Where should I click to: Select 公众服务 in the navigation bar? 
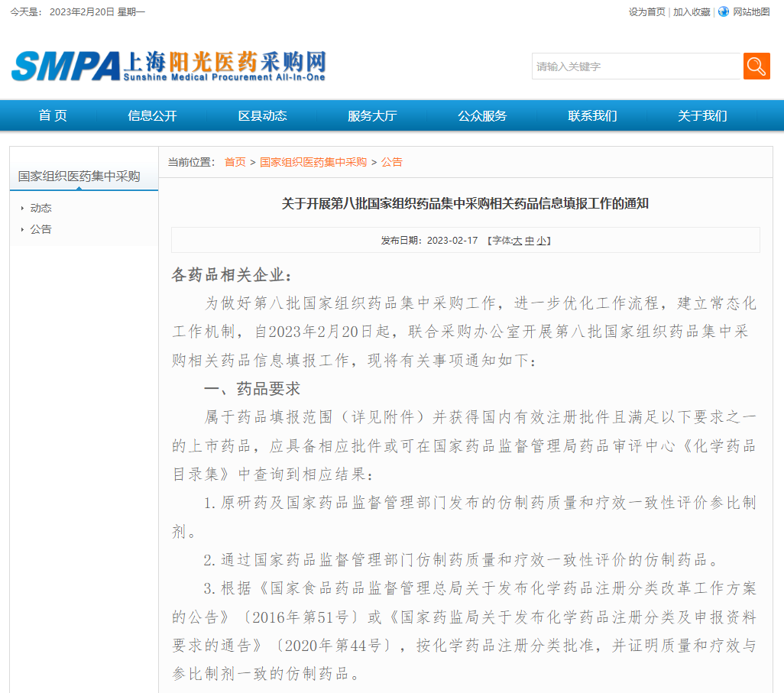482,115
